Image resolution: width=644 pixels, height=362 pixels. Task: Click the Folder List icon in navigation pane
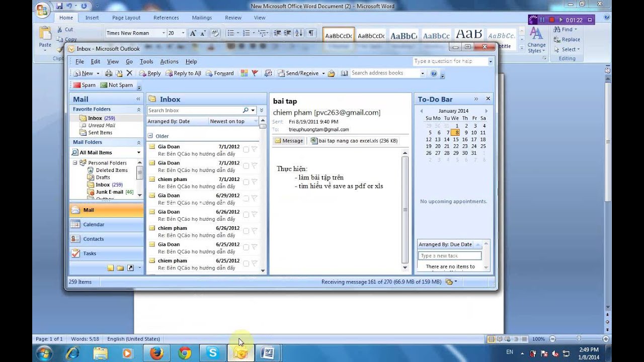coord(120,268)
